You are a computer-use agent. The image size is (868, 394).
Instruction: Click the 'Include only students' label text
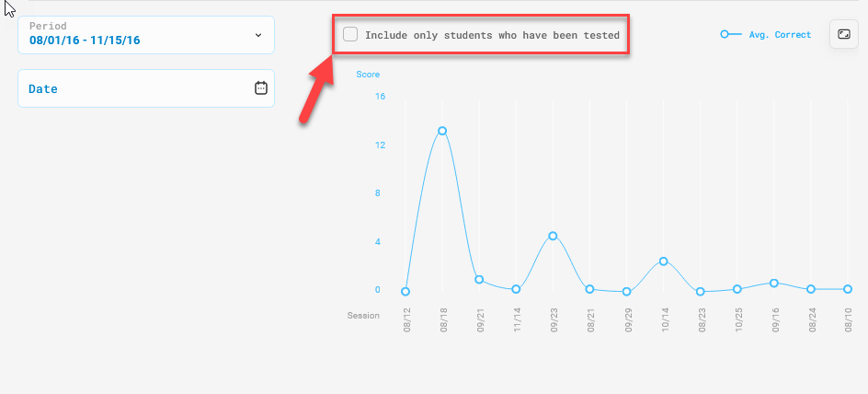coord(492,35)
